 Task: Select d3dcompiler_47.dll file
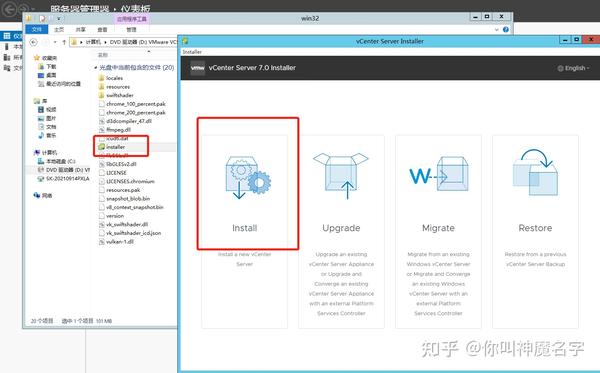click(125, 121)
